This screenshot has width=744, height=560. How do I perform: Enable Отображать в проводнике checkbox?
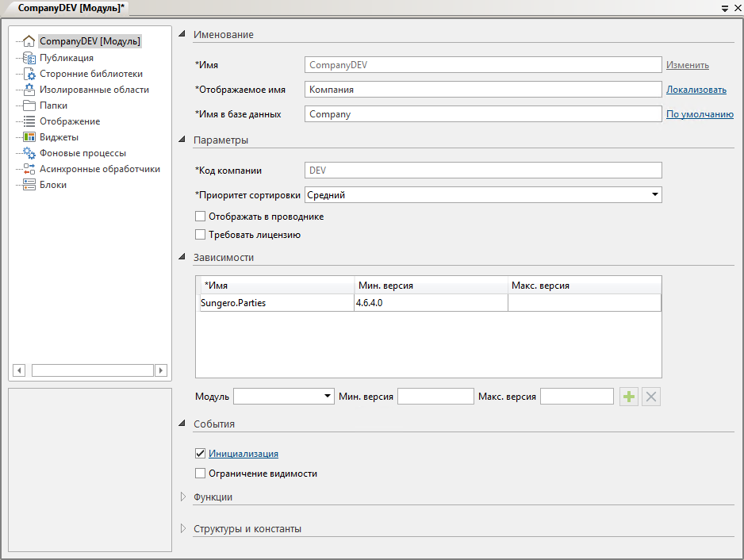tap(200, 217)
